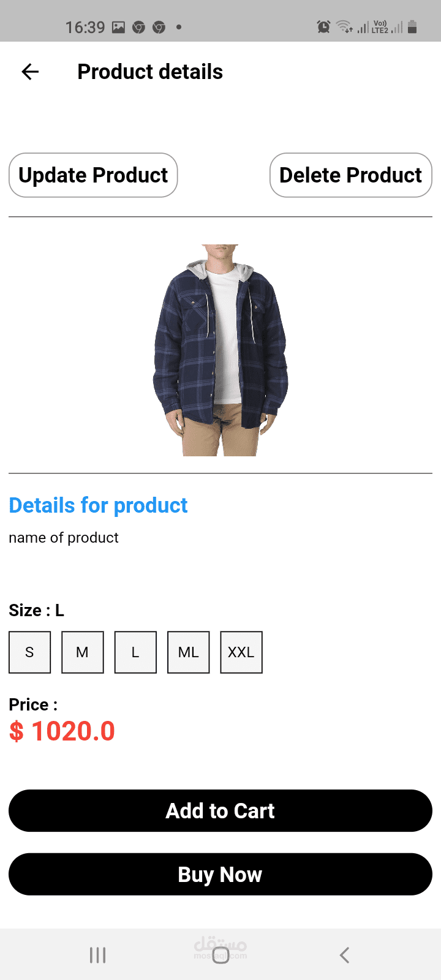
Task: Tap the system back chevron
Action: 344,955
